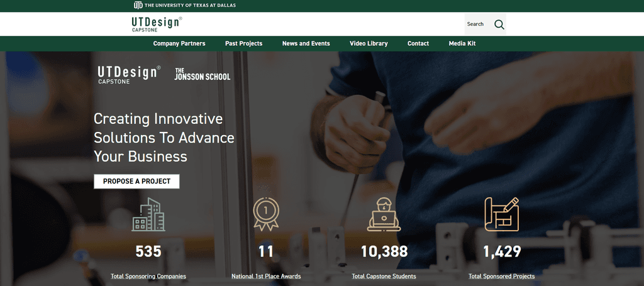644x286 pixels.
Task: Open the Past Projects menu item
Action: pos(243,43)
